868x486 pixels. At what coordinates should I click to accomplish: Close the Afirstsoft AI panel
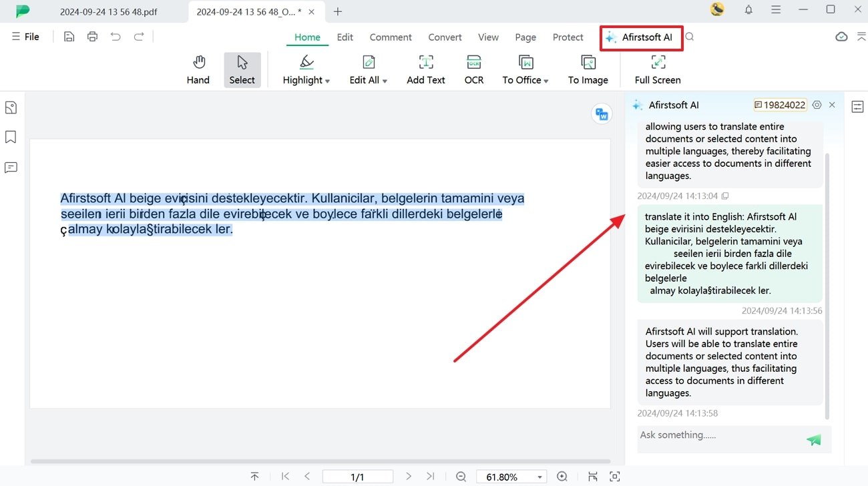832,105
